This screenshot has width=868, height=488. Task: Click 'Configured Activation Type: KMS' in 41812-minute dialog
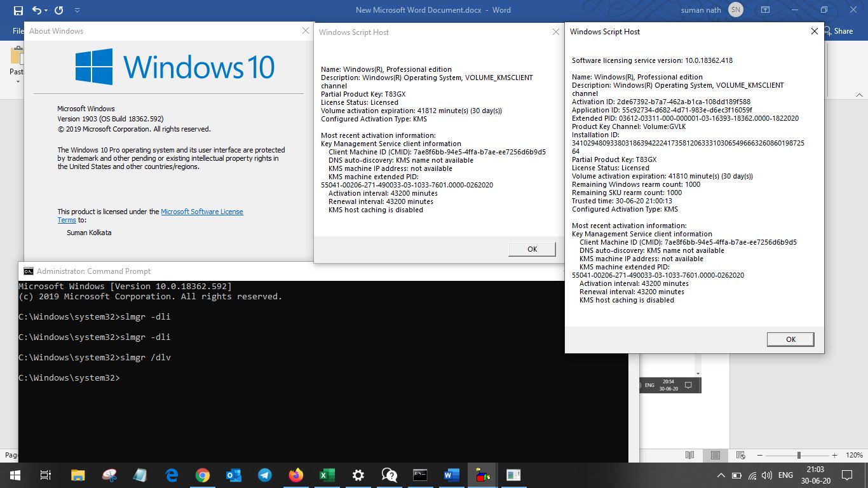click(x=374, y=119)
